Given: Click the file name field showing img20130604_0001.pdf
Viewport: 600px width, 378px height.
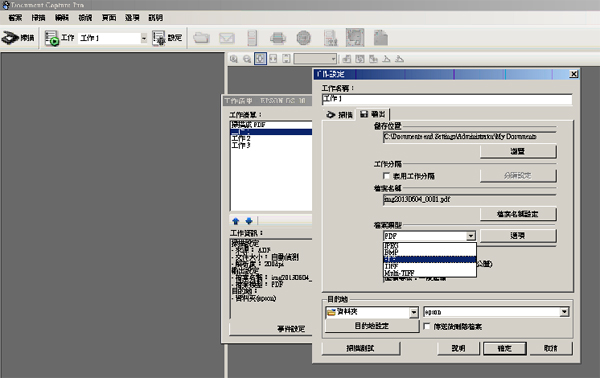Looking at the screenshot, I should click(x=470, y=199).
